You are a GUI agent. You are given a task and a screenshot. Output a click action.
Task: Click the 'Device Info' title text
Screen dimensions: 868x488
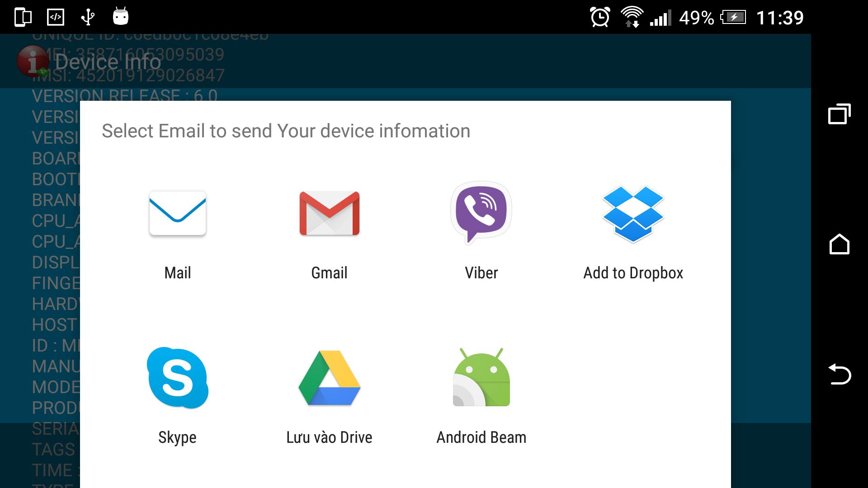tap(108, 62)
